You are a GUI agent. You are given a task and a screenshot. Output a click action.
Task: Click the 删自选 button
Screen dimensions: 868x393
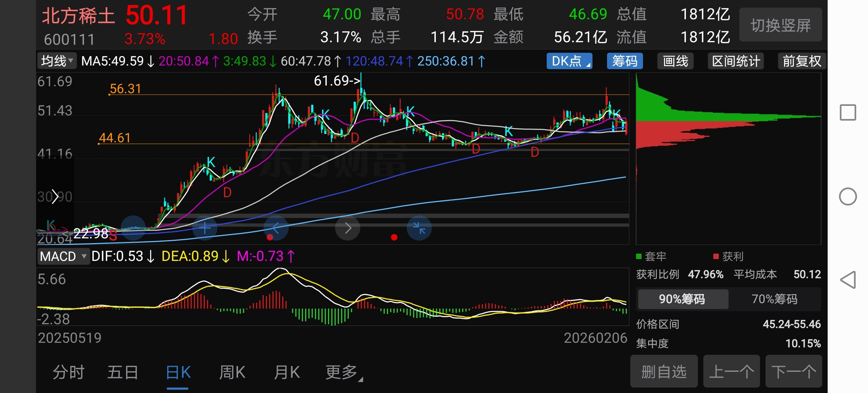point(664,372)
